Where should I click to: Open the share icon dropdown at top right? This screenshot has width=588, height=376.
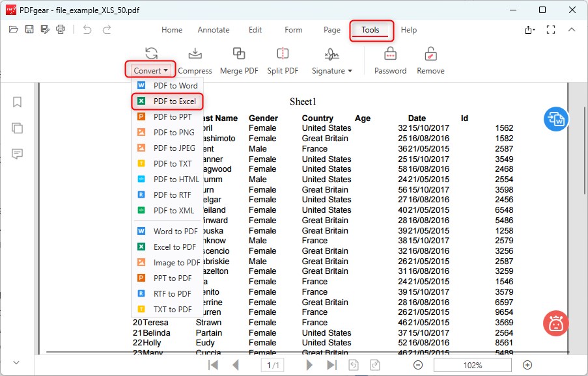tap(529, 29)
